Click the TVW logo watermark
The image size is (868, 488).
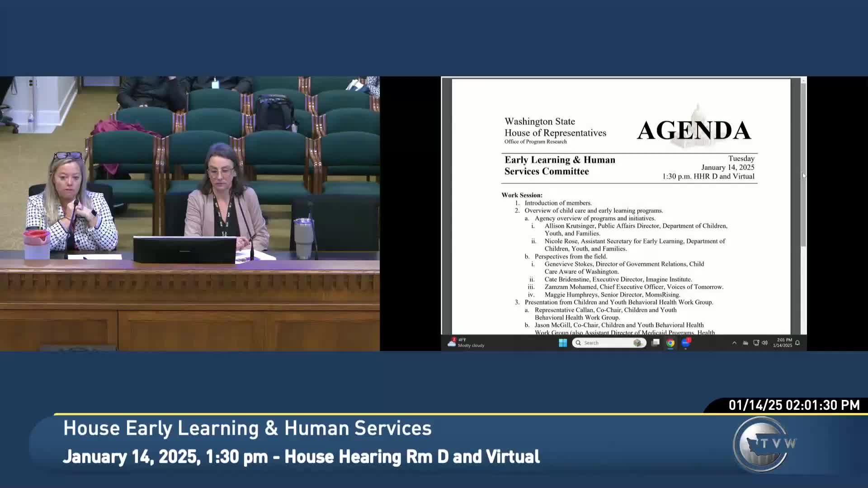pyautogui.click(x=764, y=444)
